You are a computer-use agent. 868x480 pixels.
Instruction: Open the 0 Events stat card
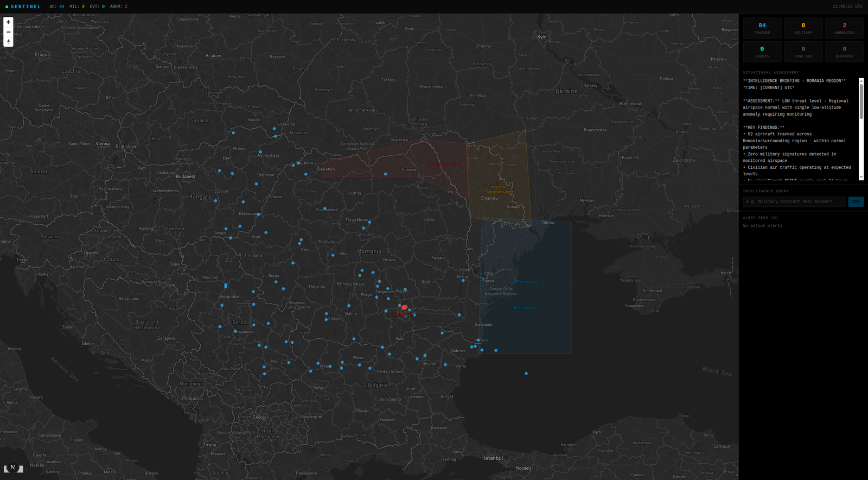tap(762, 52)
